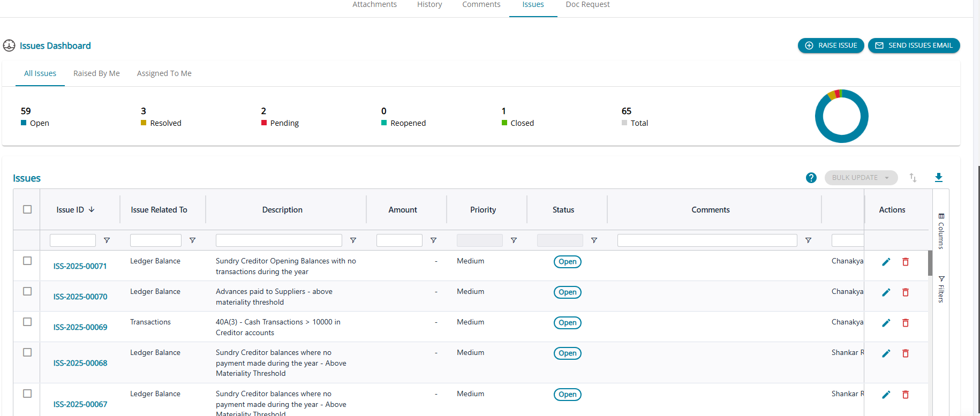This screenshot has height=416, width=980.
Task: Check the box for ISS-2025-00071
Action: [x=27, y=261]
